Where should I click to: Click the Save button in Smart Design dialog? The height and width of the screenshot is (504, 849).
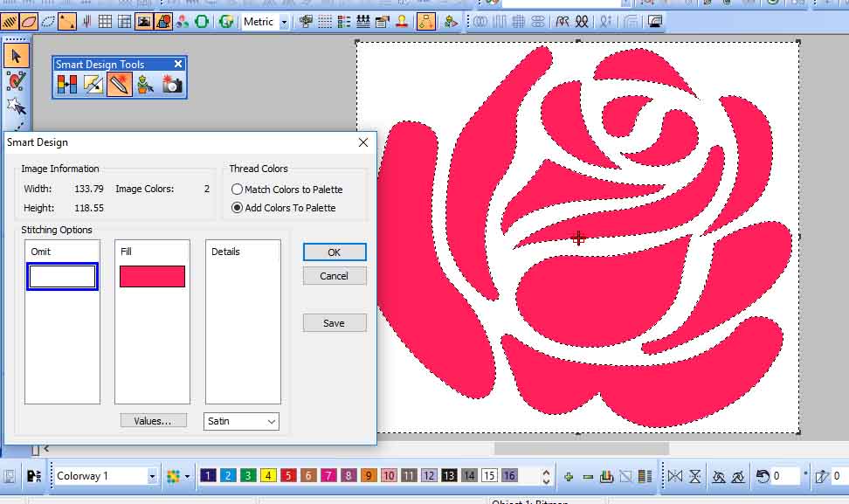pyautogui.click(x=334, y=322)
